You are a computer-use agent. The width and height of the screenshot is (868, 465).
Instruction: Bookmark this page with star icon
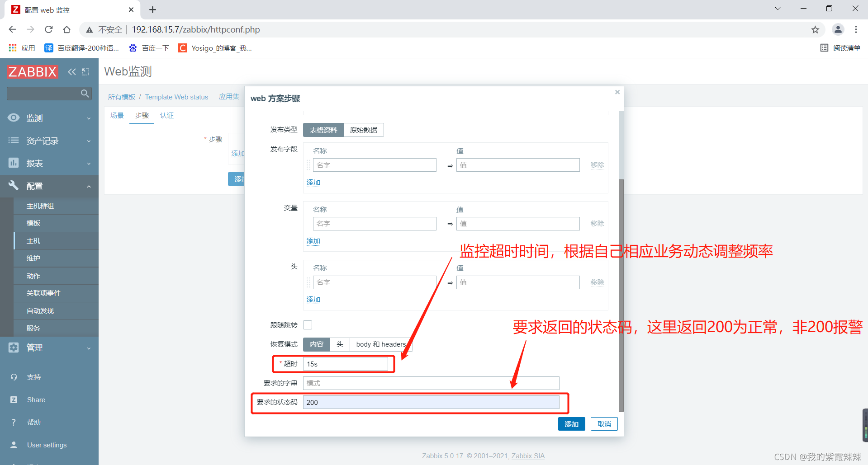click(x=815, y=29)
